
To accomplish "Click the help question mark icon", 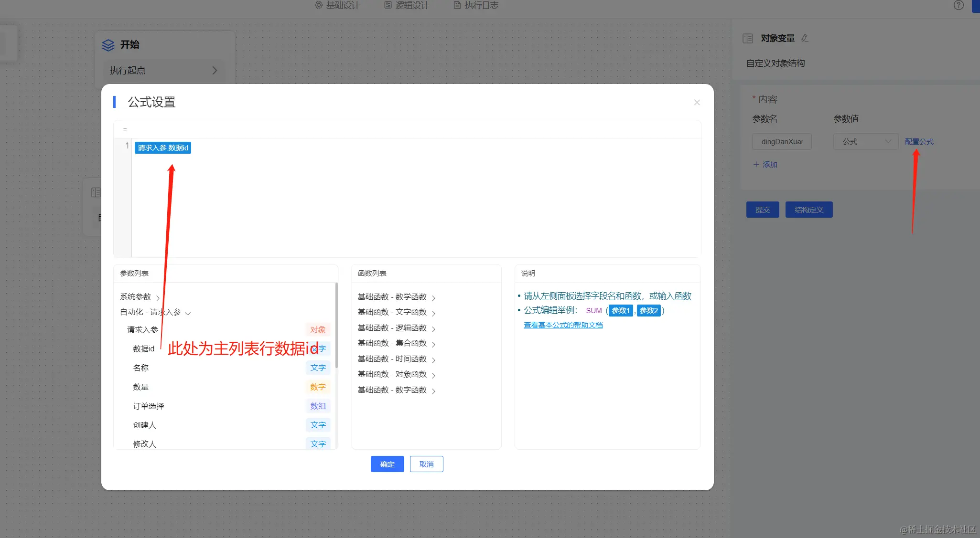I will tap(958, 5).
